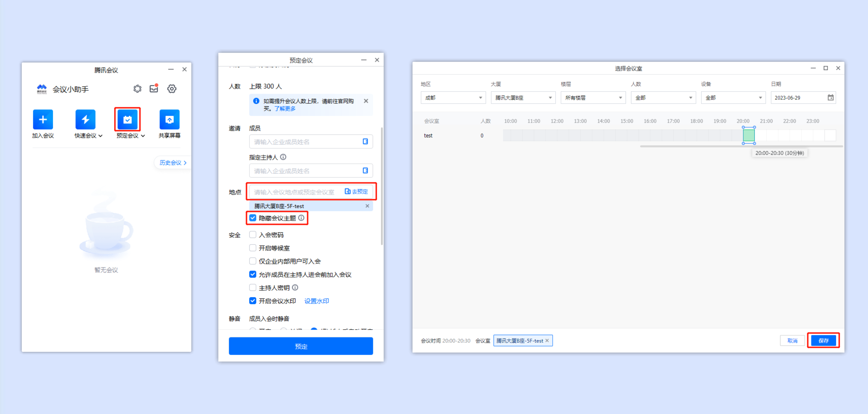This screenshot has height=414, width=868.
Task: Click 去预定 to book a room
Action: pos(356,192)
